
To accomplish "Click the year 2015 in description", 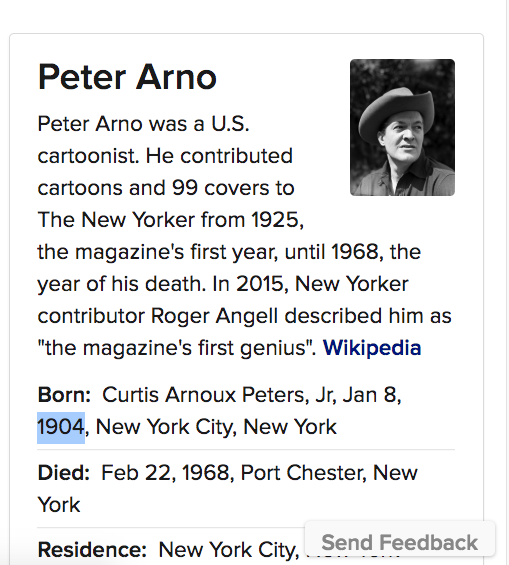I will 262,284.
